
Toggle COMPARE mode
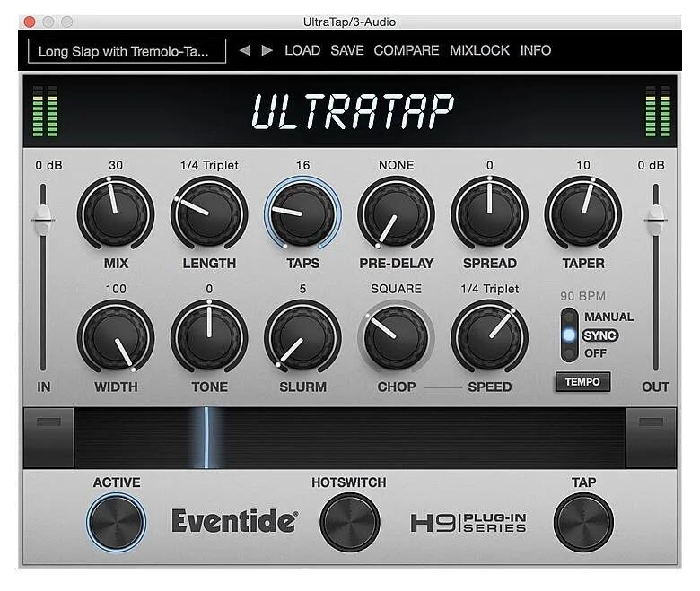click(x=407, y=50)
